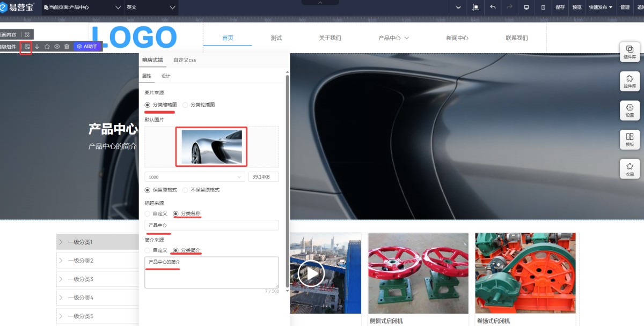644x326 pixels.
Task: Open the 设计 sub-tab
Action: coord(166,76)
